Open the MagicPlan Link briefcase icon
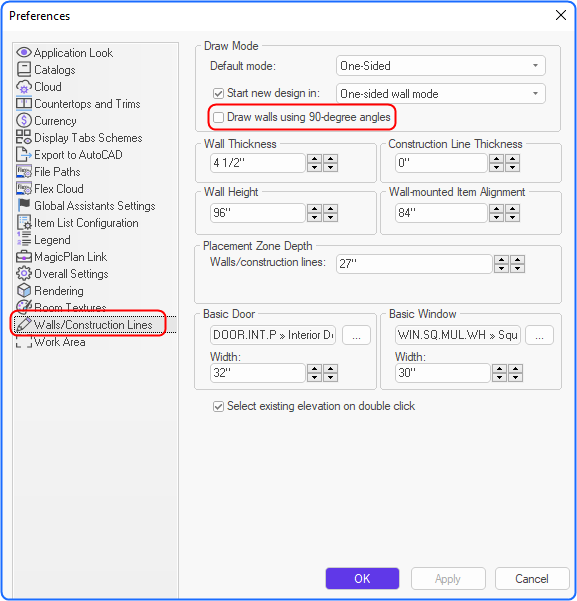The image size is (577, 601). point(24,256)
